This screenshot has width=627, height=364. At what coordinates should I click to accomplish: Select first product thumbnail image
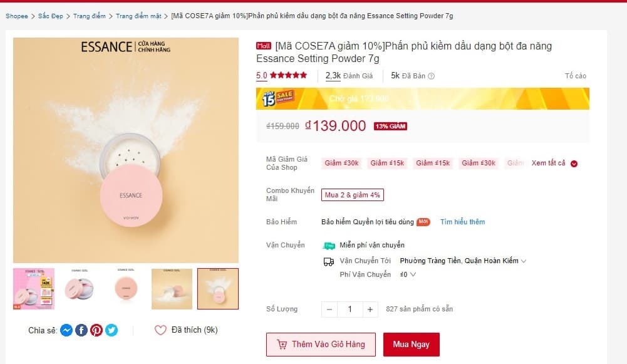click(34, 289)
